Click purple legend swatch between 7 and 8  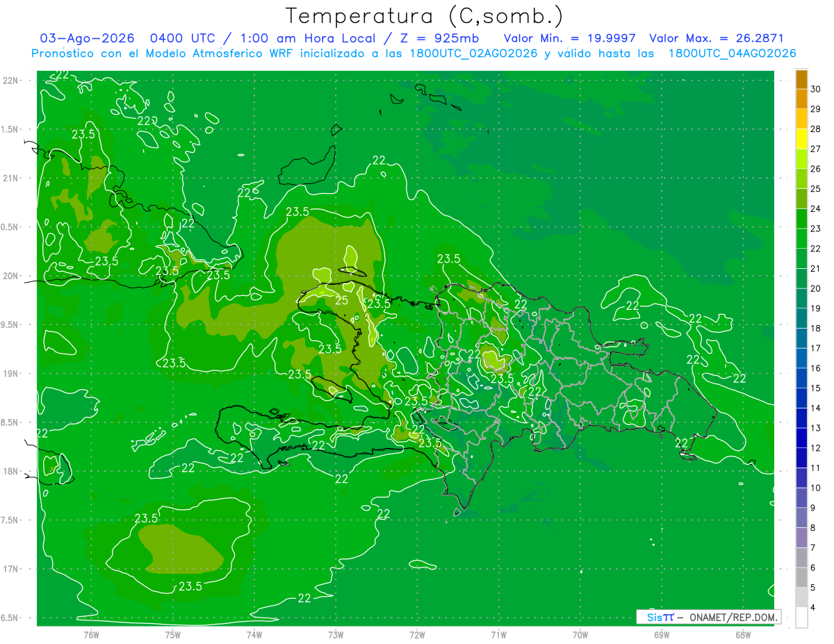coord(801,538)
